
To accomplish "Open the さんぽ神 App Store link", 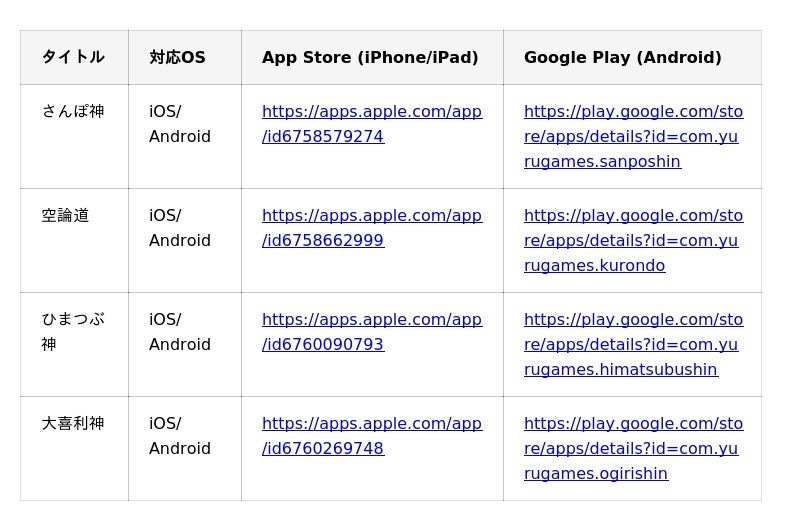I will click(371, 111).
